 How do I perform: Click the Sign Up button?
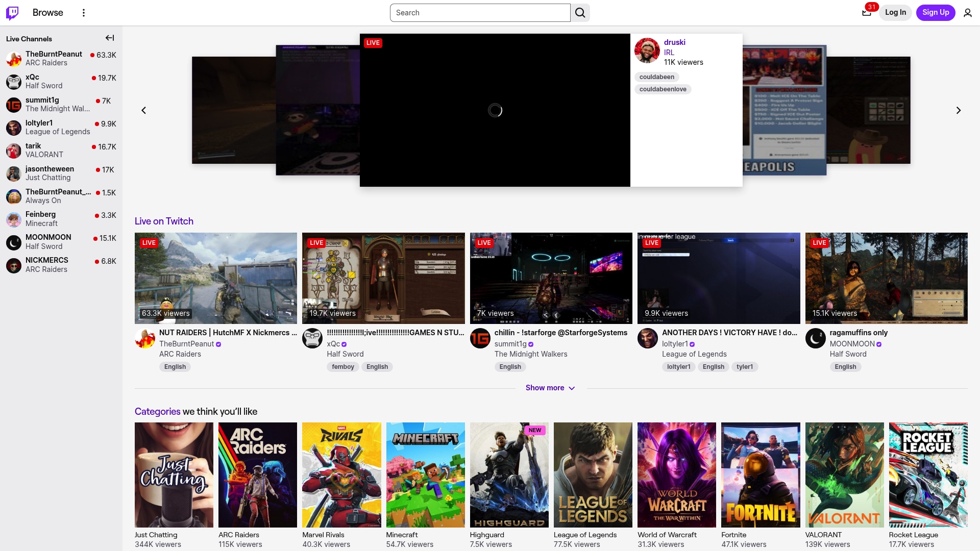tap(936, 12)
